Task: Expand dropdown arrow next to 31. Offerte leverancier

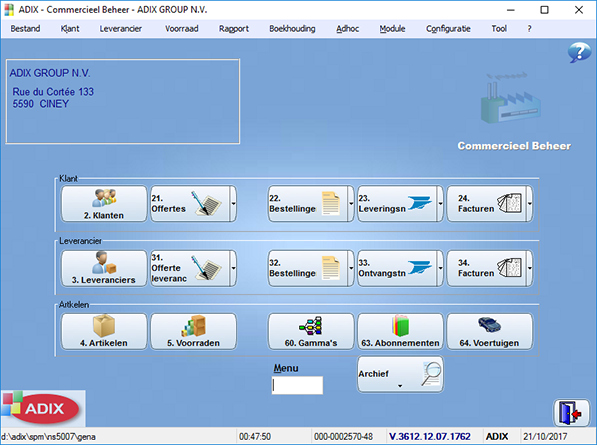Action: coord(233,268)
